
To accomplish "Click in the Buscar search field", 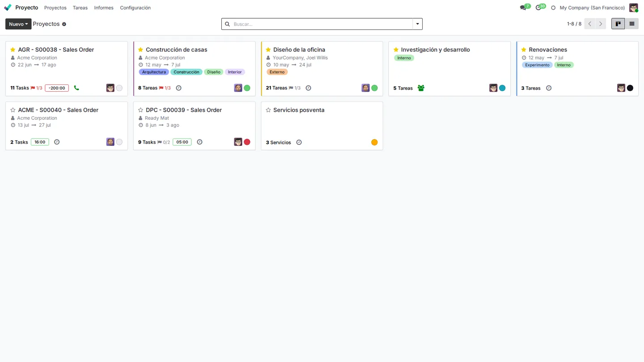I will [x=322, y=24].
